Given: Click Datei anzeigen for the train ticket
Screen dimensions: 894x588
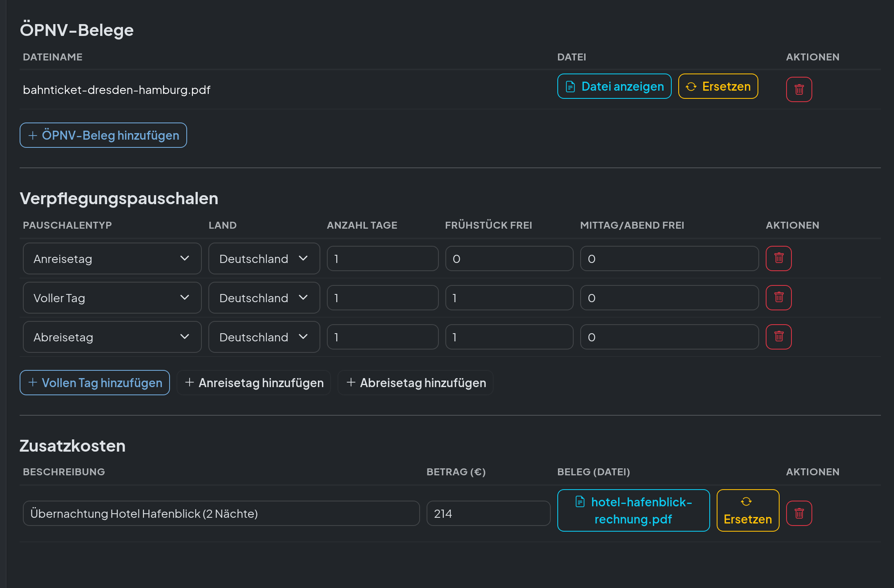Looking at the screenshot, I should point(614,86).
